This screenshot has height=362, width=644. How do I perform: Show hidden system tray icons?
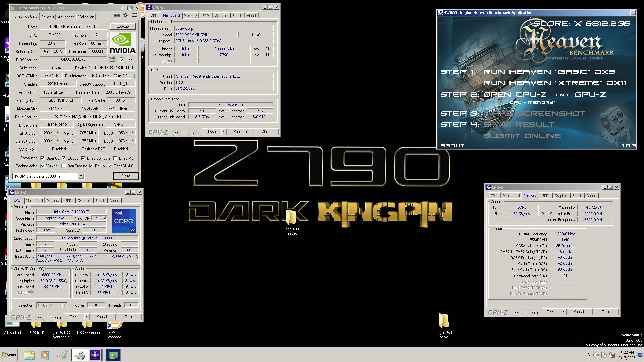click(589, 355)
